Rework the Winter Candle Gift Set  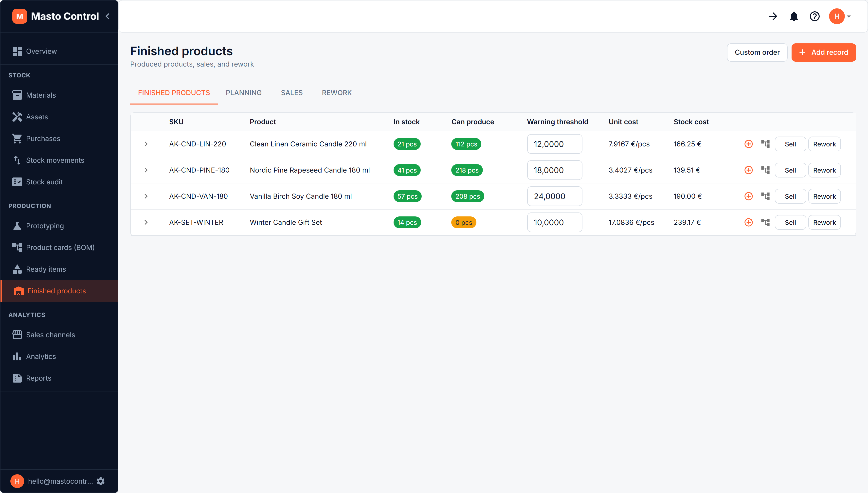[x=824, y=222]
